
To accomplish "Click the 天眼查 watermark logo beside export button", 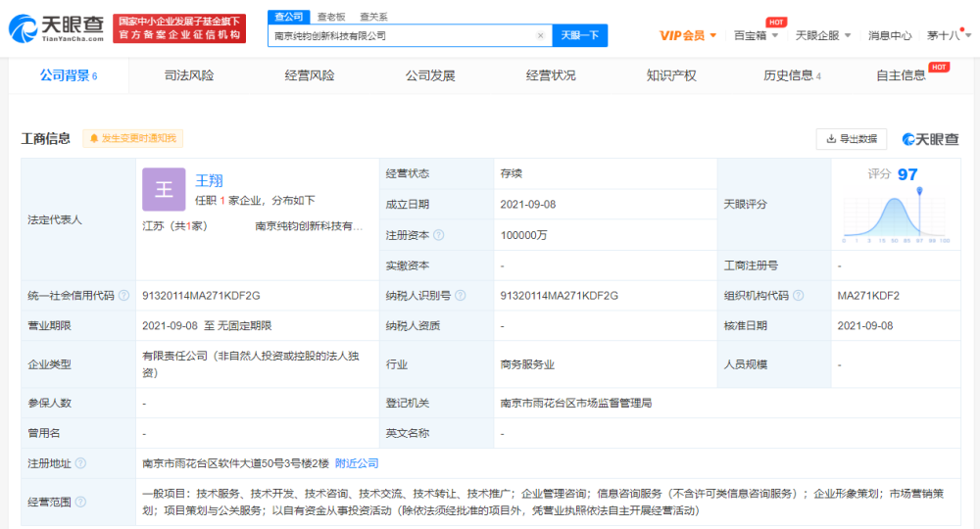I will (930, 139).
